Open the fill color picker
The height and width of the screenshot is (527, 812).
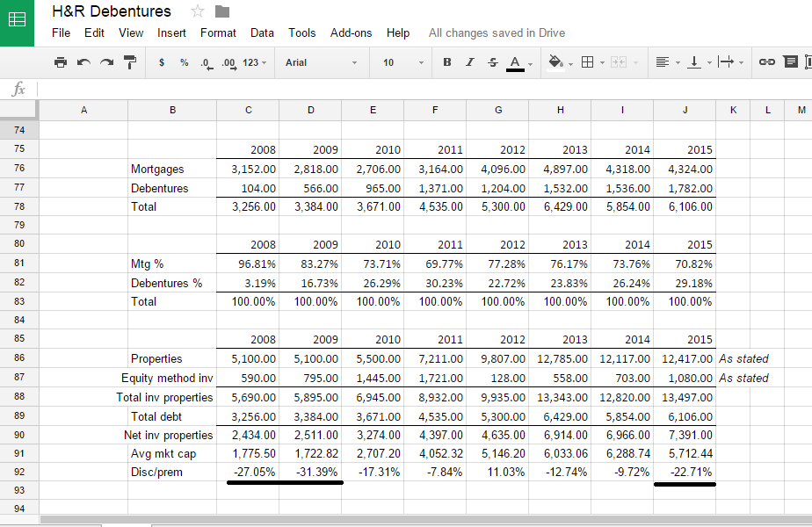[x=561, y=62]
